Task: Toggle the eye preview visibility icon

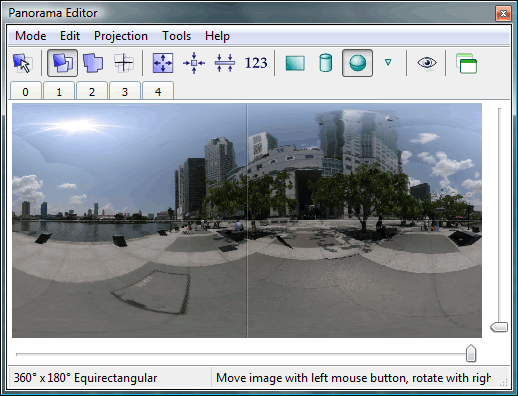Action: point(427,62)
